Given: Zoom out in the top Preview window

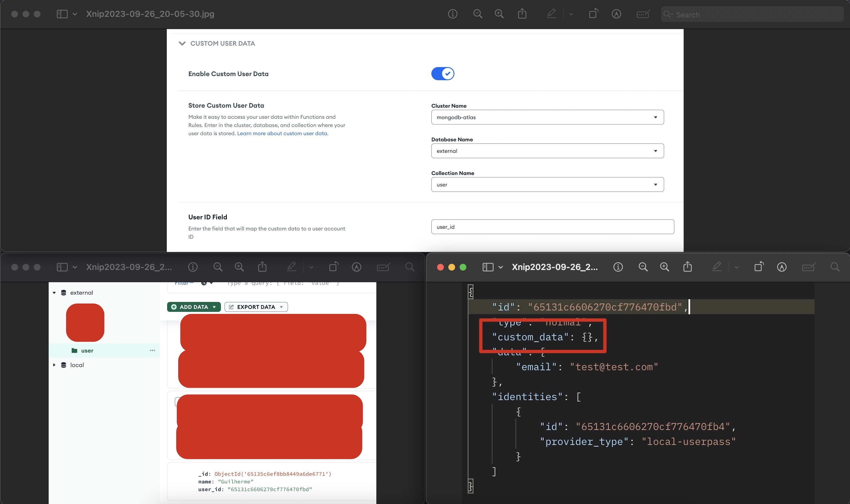Looking at the screenshot, I should tap(478, 14).
